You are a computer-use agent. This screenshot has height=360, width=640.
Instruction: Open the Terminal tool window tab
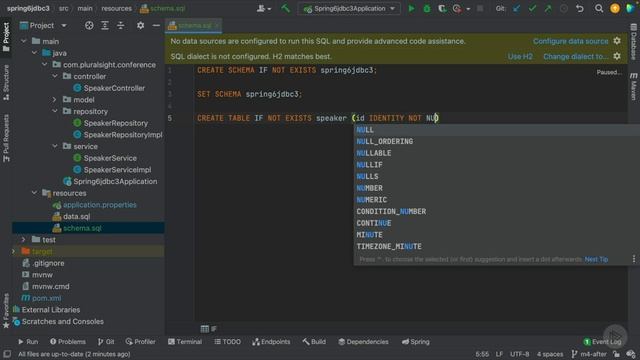[x=185, y=342]
